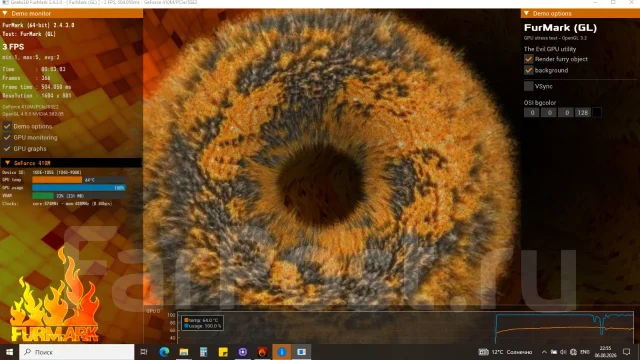640x360 pixels.
Task: Open Sticky Notes from the taskbar
Action: click(223, 352)
